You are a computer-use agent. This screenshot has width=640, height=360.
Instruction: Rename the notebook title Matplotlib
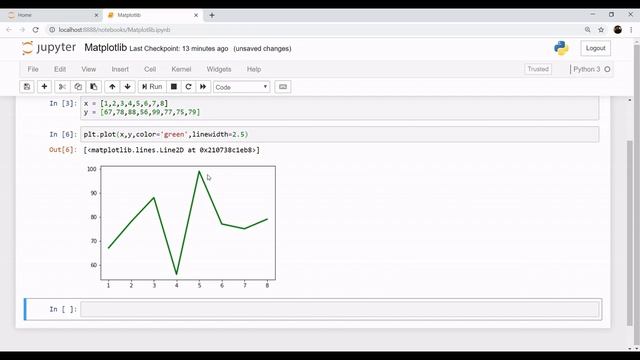click(x=106, y=48)
